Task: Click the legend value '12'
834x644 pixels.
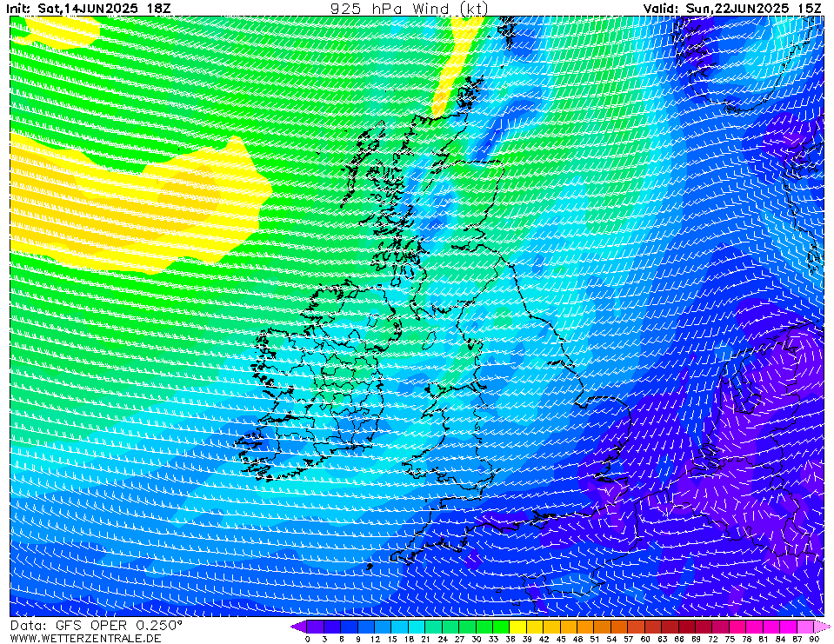Action: coord(375,639)
